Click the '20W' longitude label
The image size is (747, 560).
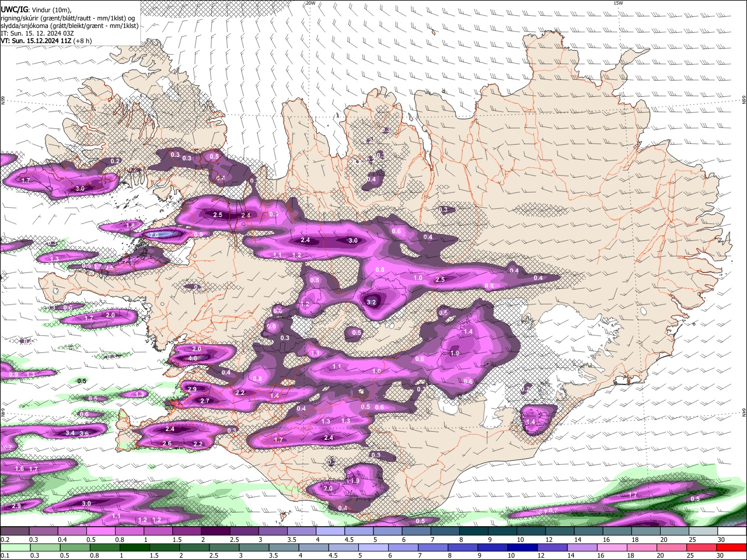pyautogui.click(x=310, y=3)
